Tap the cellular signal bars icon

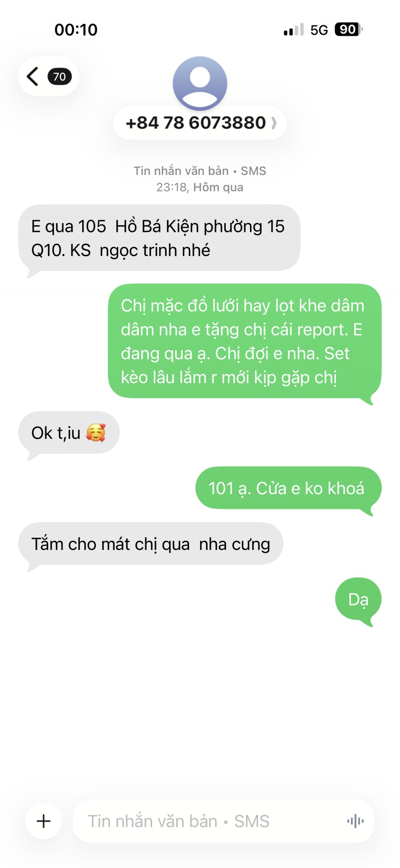coord(294,30)
